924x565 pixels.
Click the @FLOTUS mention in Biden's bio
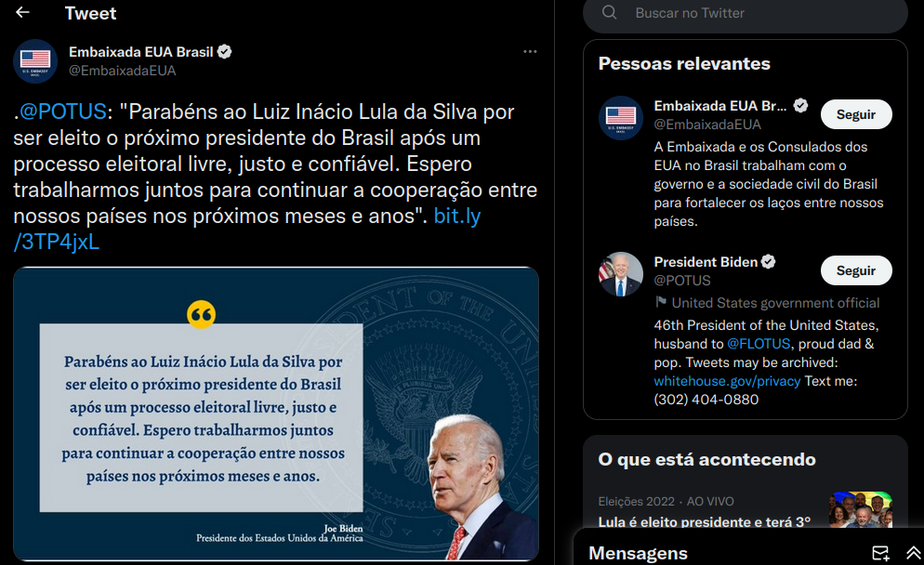click(759, 344)
